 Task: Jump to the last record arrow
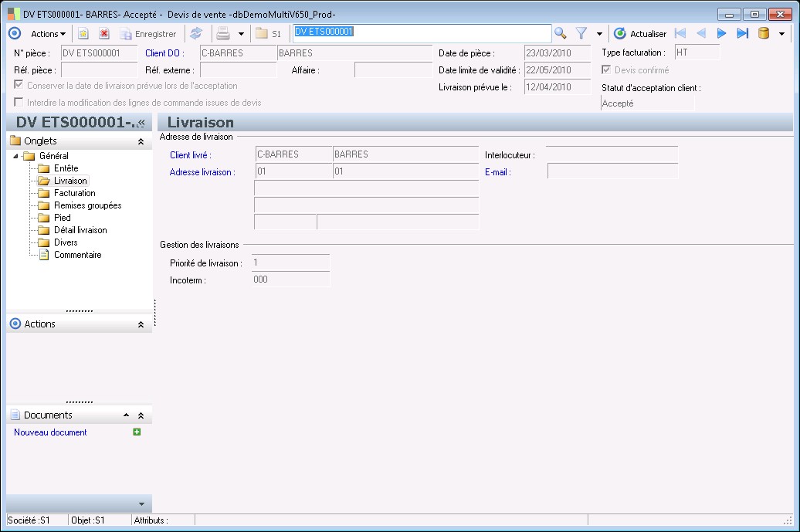[x=742, y=33]
